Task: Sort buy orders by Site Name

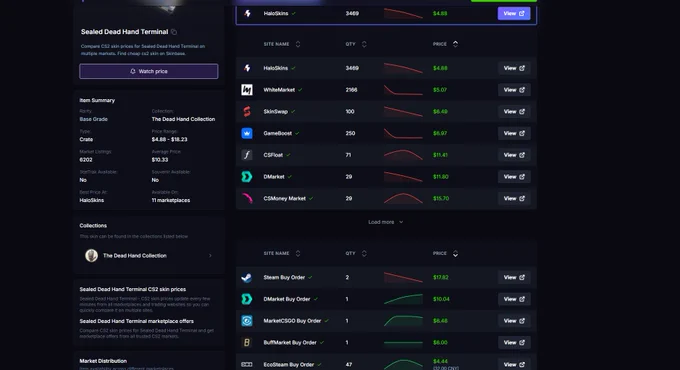Action: [x=282, y=253]
